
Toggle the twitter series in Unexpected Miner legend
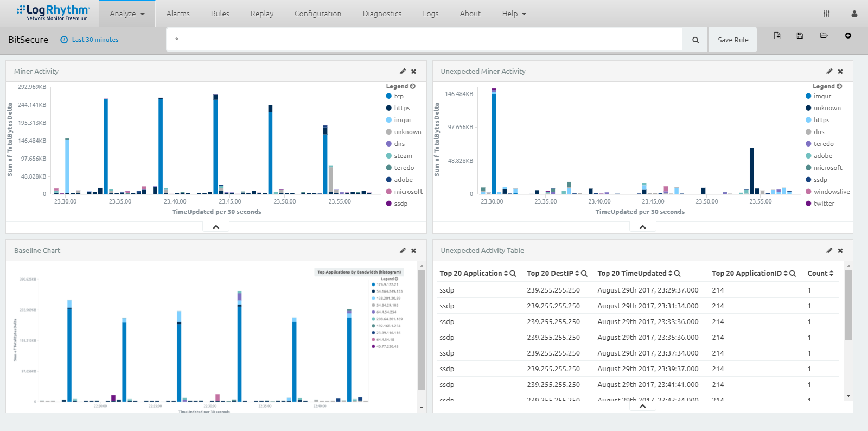point(820,204)
